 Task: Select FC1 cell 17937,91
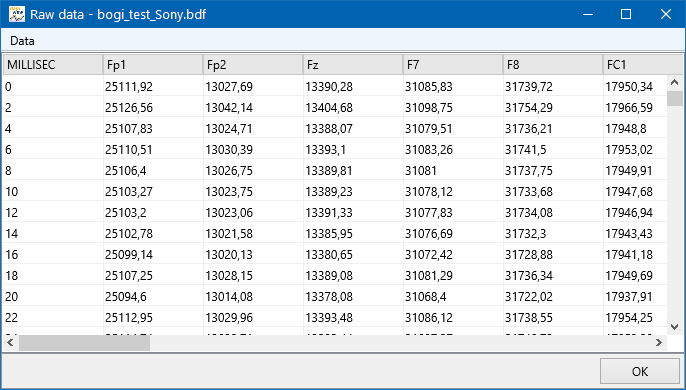tap(635, 297)
